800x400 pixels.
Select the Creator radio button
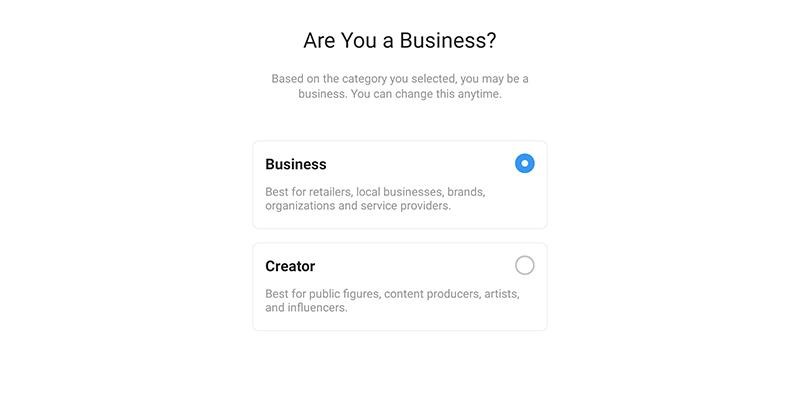coord(525,265)
